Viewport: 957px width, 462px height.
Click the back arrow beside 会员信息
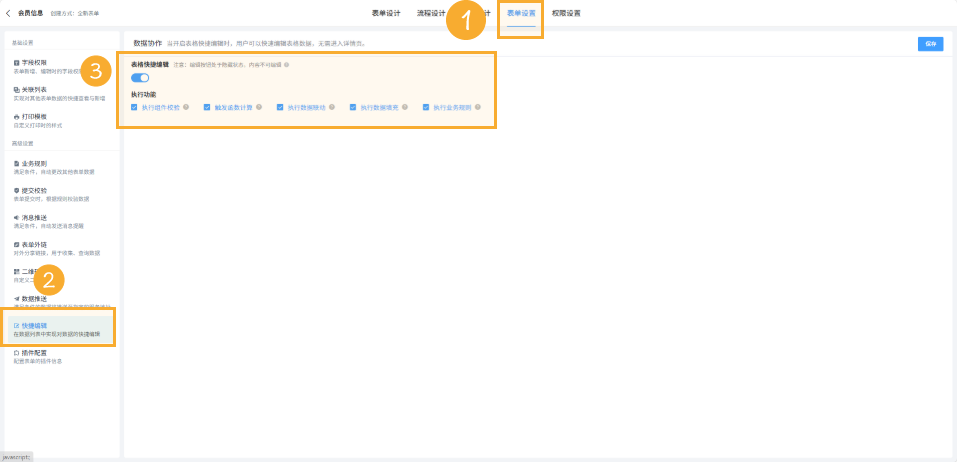coord(9,13)
